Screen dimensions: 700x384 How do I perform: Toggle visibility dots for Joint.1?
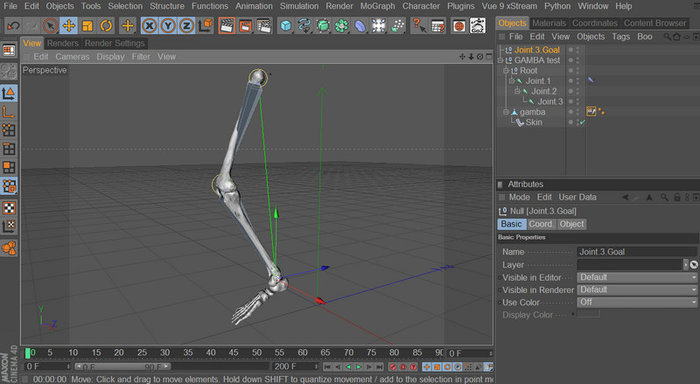574,81
